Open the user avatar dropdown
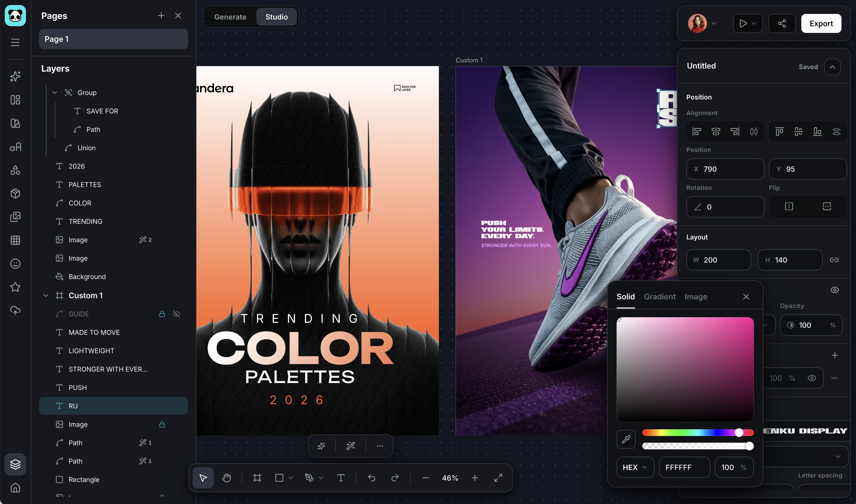 [x=714, y=23]
